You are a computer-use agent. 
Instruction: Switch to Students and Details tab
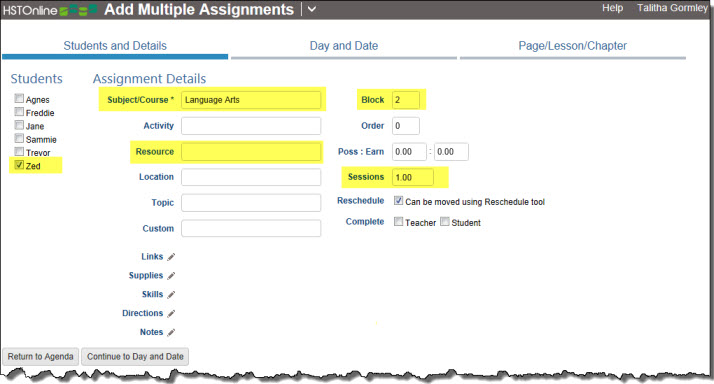pos(115,46)
